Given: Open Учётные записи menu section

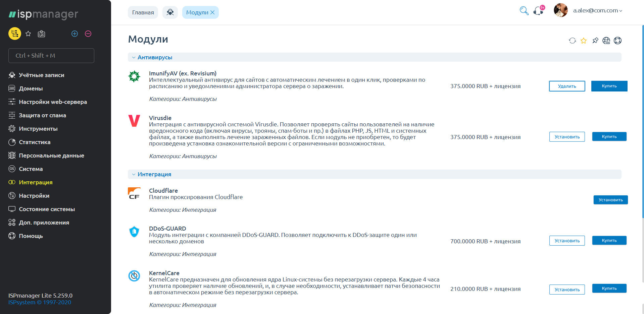Looking at the screenshot, I should click(x=42, y=75).
